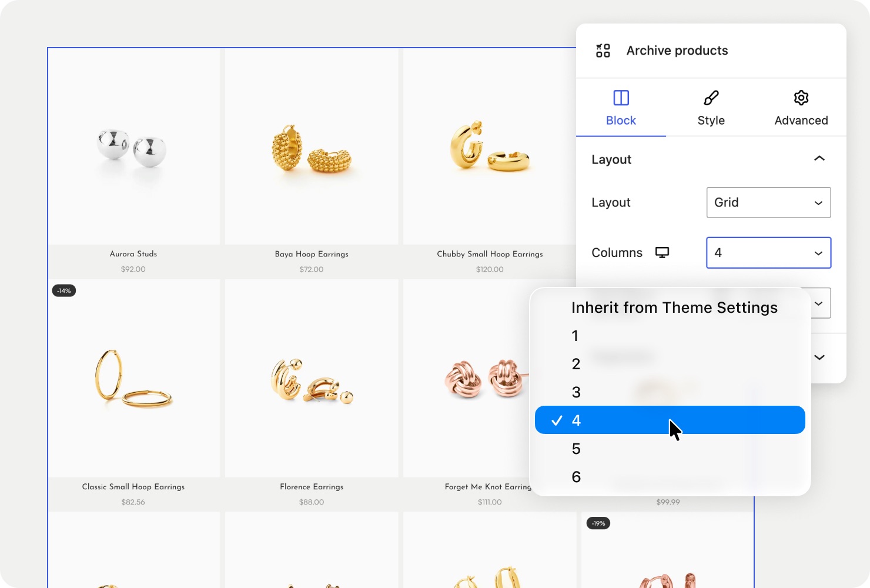Click the $120.00 price text

point(490,269)
